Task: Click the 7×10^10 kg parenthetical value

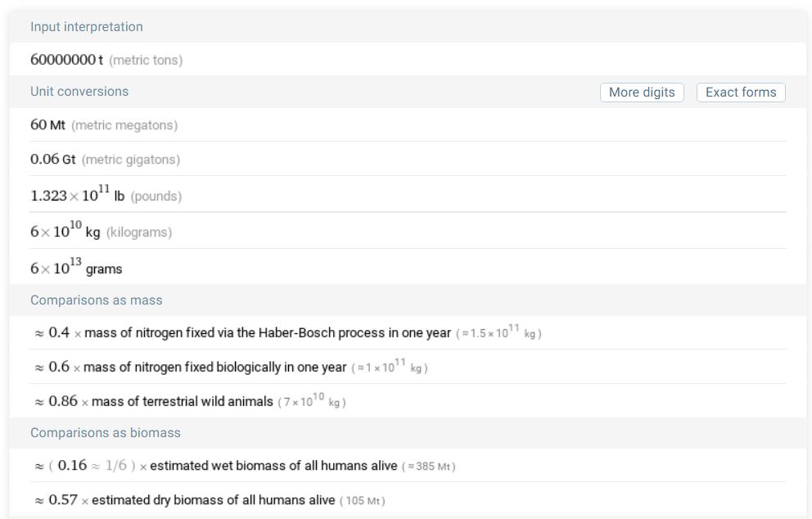Action: click(312, 403)
